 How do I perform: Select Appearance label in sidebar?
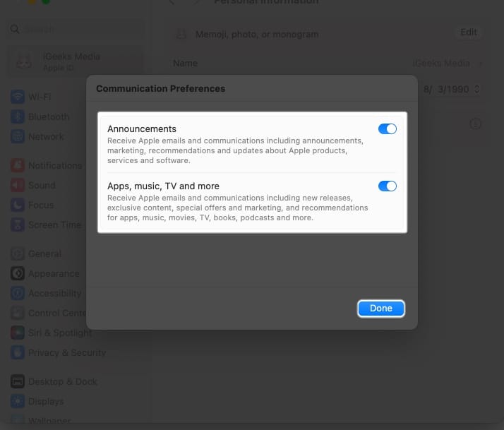pos(54,273)
